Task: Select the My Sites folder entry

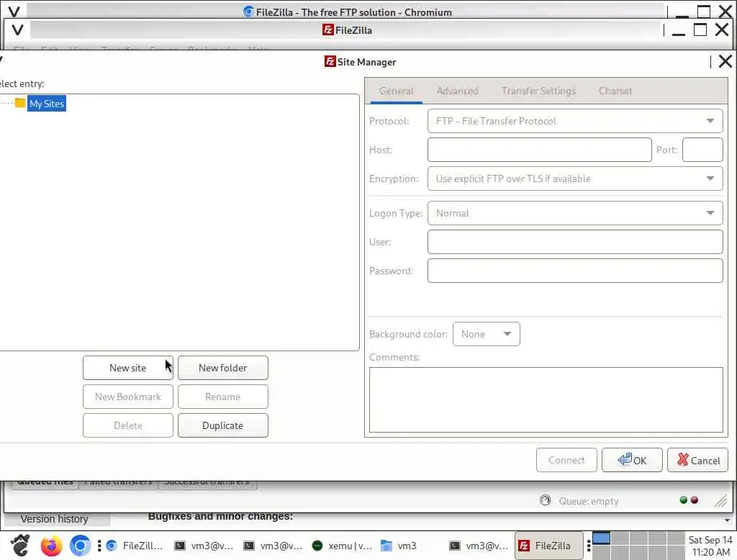Action: tap(47, 104)
